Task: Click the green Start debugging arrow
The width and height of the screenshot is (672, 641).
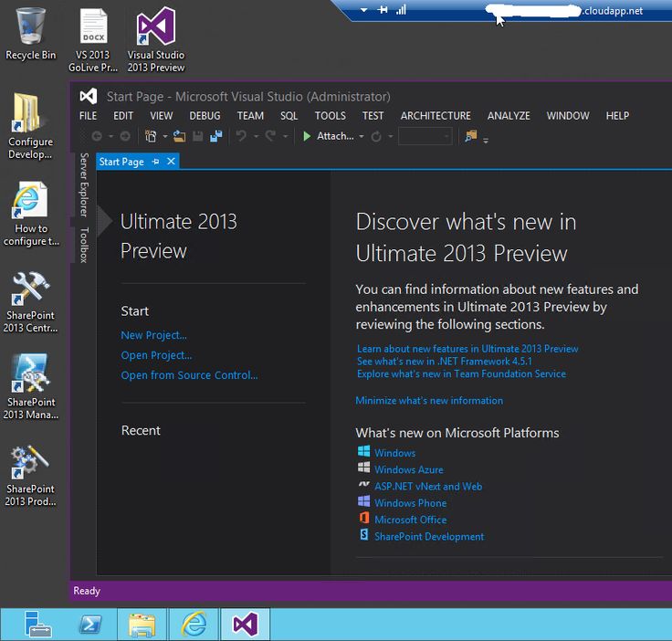Action: pos(307,136)
